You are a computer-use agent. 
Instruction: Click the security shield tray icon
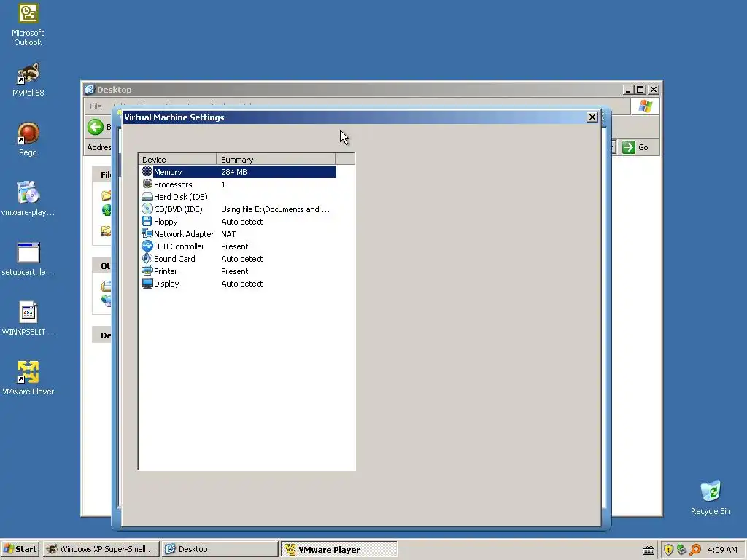pyautogui.click(x=668, y=550)
